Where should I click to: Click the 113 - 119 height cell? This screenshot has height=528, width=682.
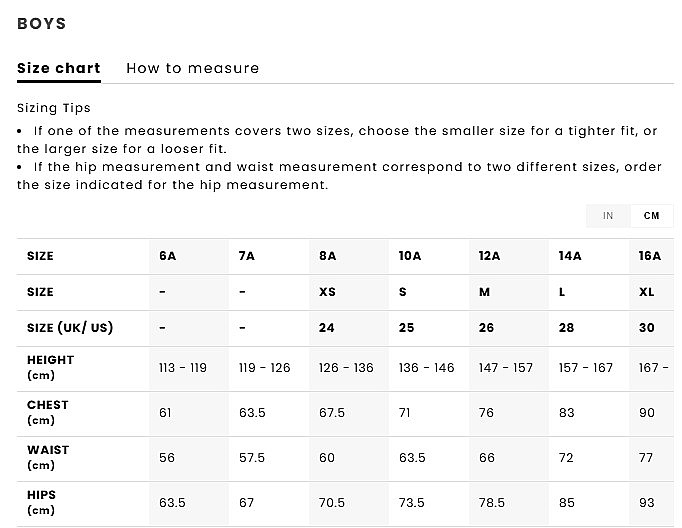tap(183, 368)
